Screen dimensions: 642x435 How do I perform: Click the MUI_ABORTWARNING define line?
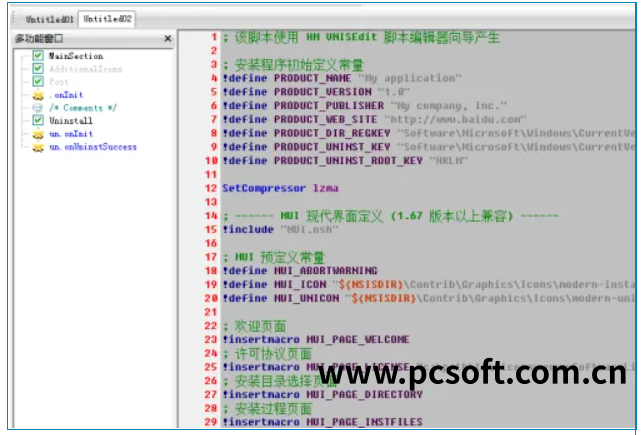(x=300, y=270)
